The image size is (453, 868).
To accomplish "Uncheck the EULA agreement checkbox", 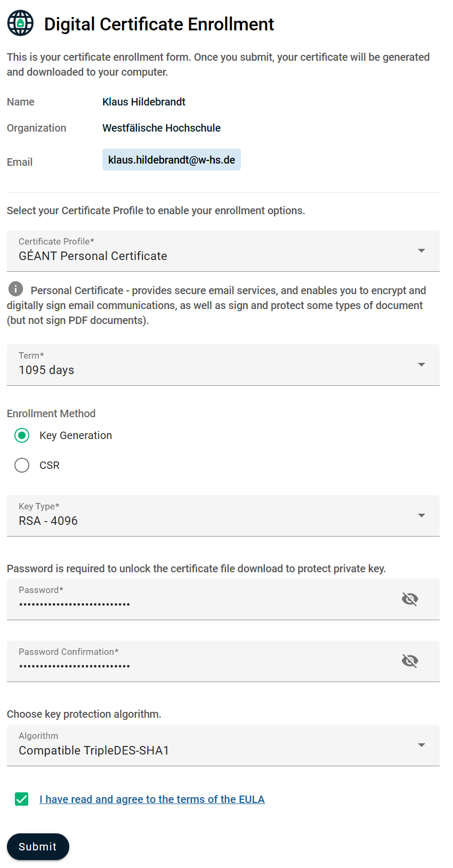I will point(22,799).
